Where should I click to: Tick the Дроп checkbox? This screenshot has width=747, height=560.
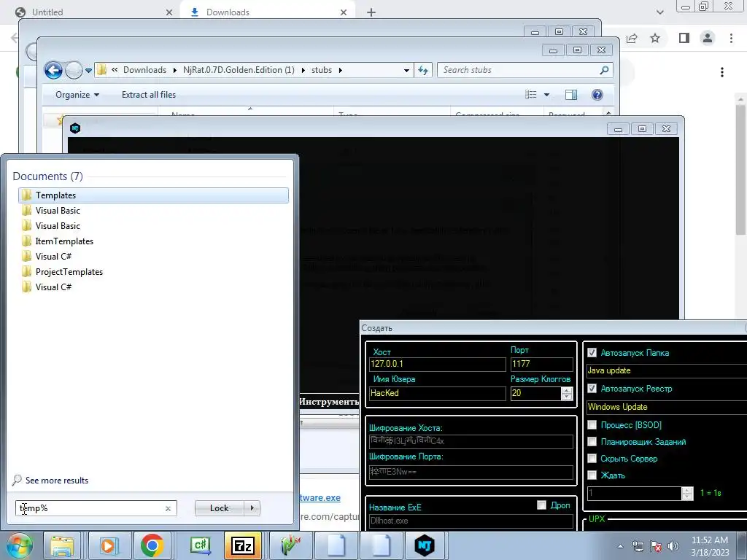[x=541, y=505]
